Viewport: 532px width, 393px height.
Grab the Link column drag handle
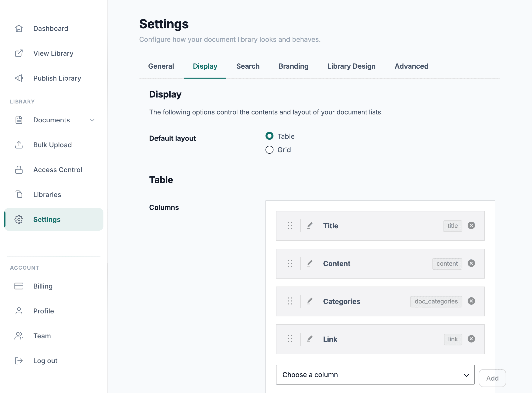pyautogui.click(x=290, y=339)
